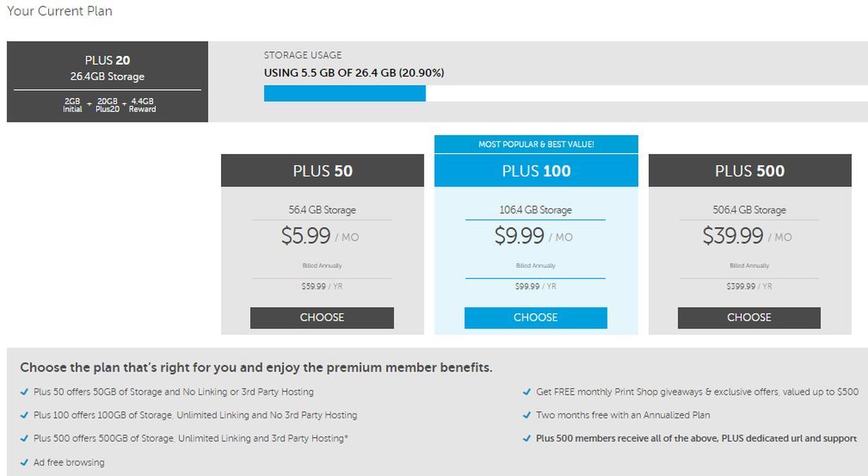Select the PLUS 500 plan header
Image resolution: width=868 pixels, height=476 pixels.
(x=750, y=171)
